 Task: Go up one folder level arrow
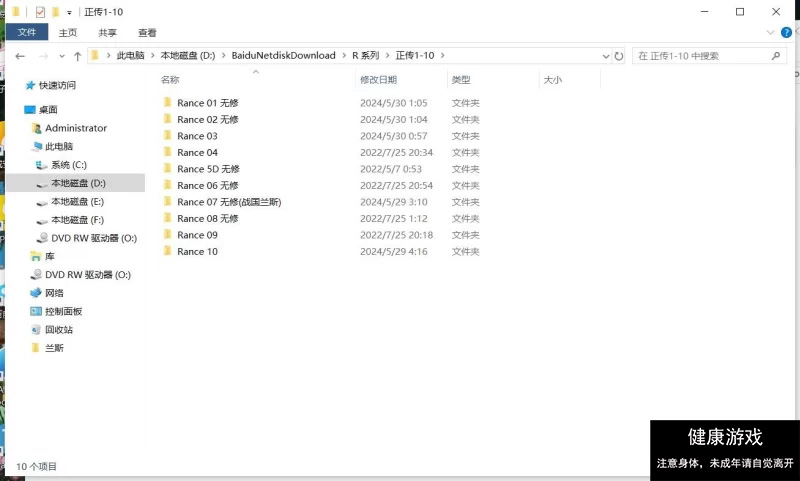(x=78, y=56)
